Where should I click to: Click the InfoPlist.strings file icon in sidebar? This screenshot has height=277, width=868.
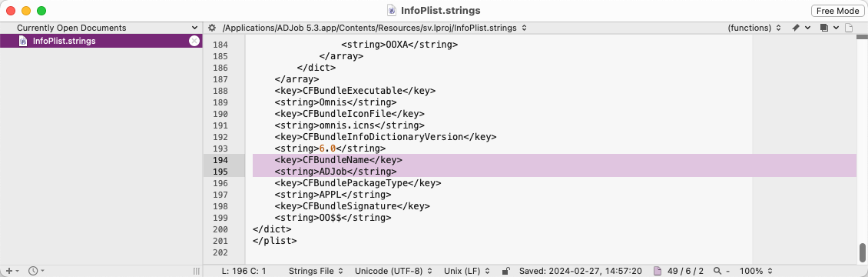click(x=23, y=41)
